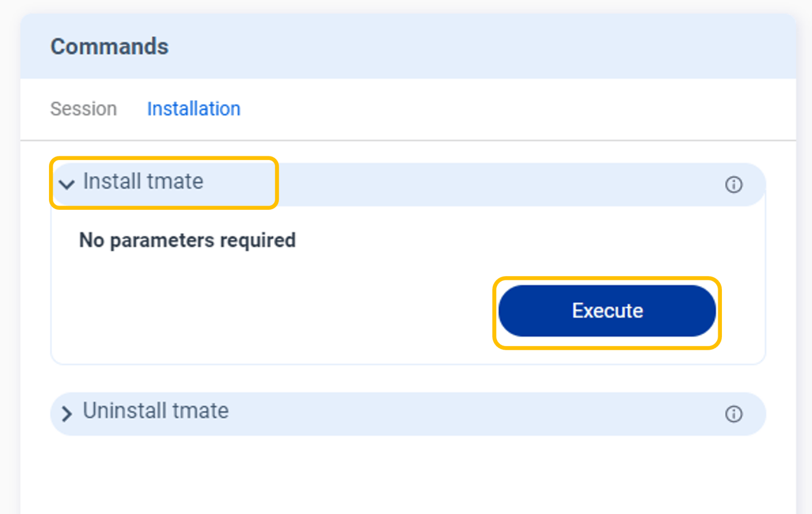Viewport: 812px width, 514px height.
Task: View details via the Install tmate info circle
Action: point(734,185)
